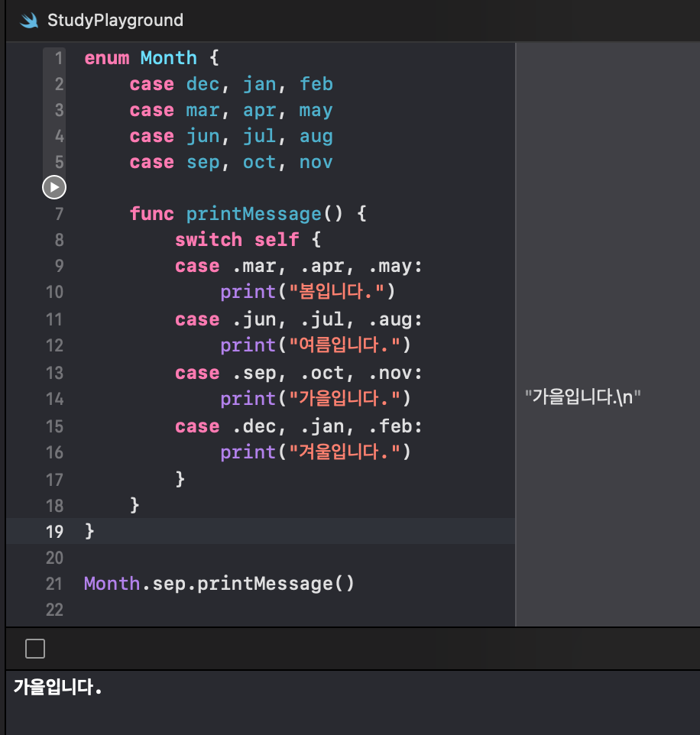
Task: Click the string "봄입니다."
Action: (338, 292)
